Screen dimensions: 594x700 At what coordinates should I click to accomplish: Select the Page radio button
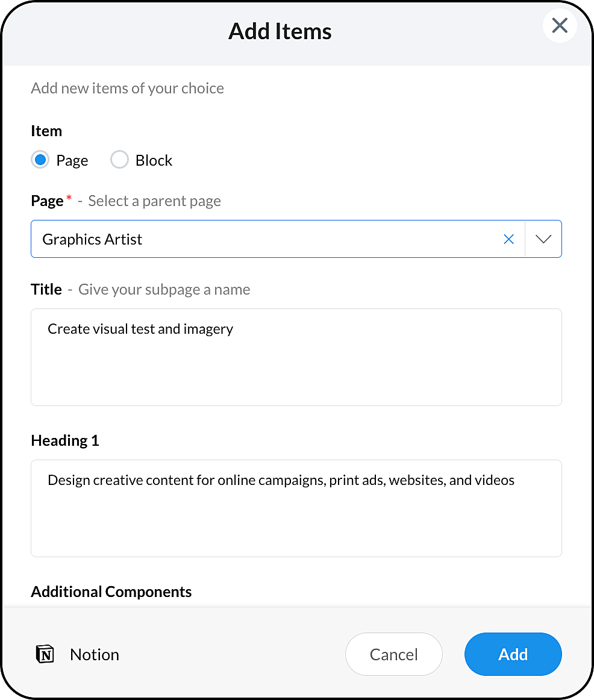pyautogui.click(x=40, y=160)
